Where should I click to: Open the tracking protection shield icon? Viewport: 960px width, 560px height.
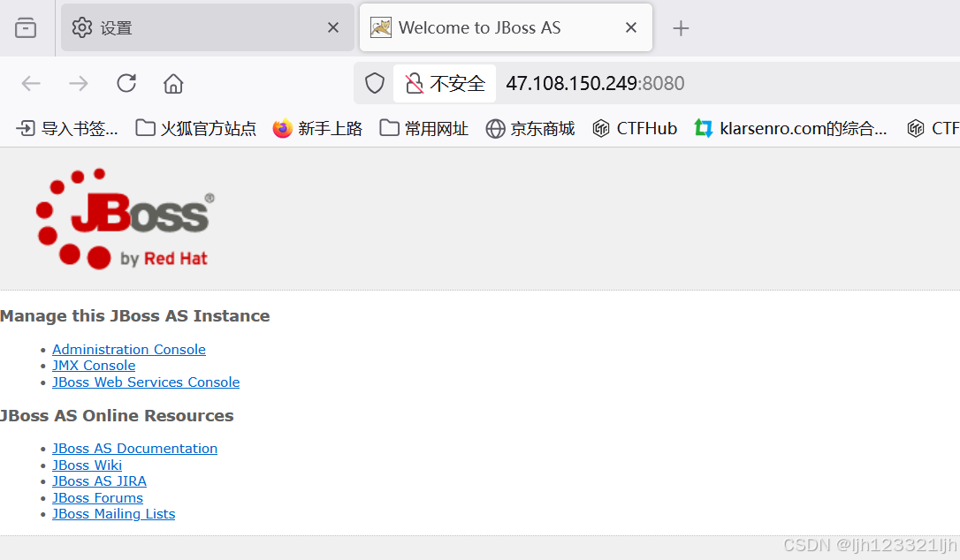[375, 83]
